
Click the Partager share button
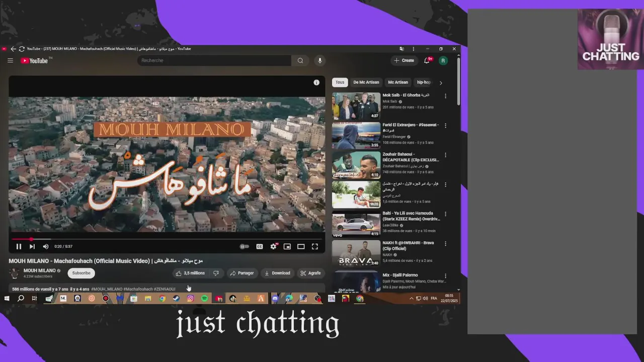pos(242,273)
